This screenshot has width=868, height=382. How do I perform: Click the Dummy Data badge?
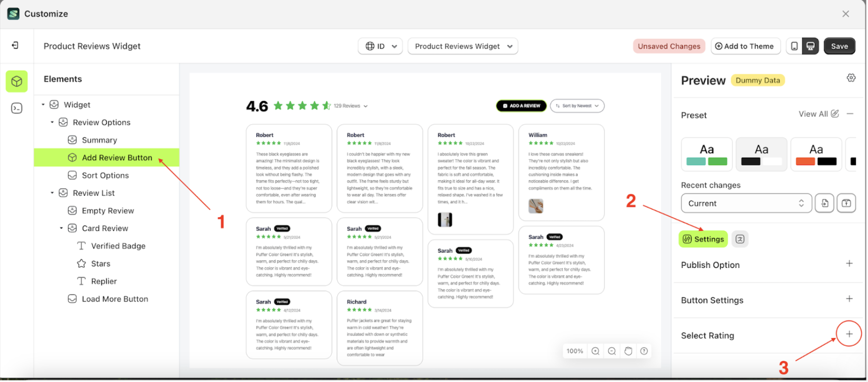click(x=758, y=80)
